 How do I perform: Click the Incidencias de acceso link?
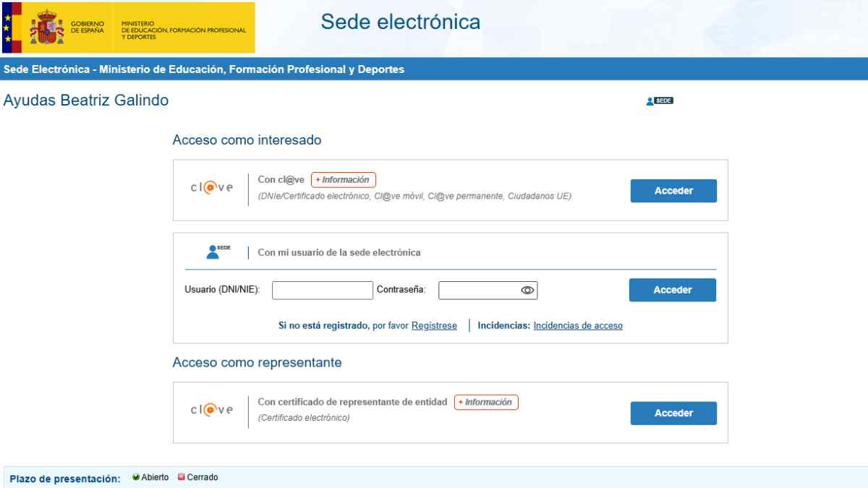(x=576, y=325)
